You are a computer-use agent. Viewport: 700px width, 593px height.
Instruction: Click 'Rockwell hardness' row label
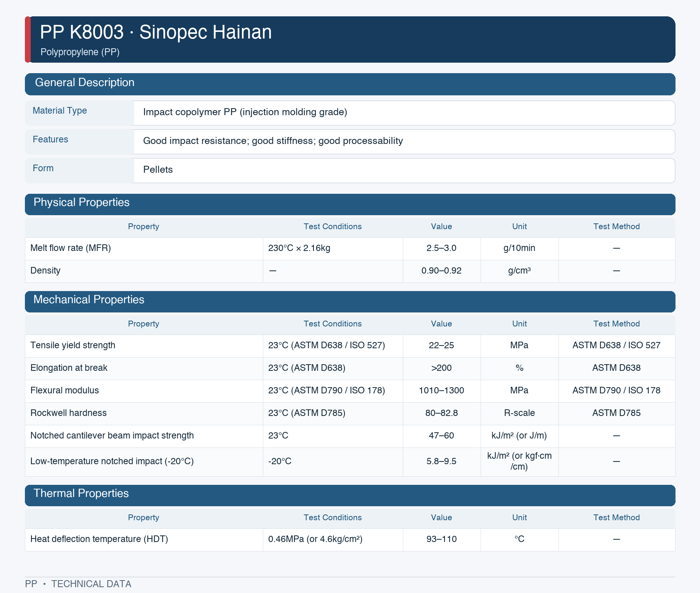coord(68,413)
